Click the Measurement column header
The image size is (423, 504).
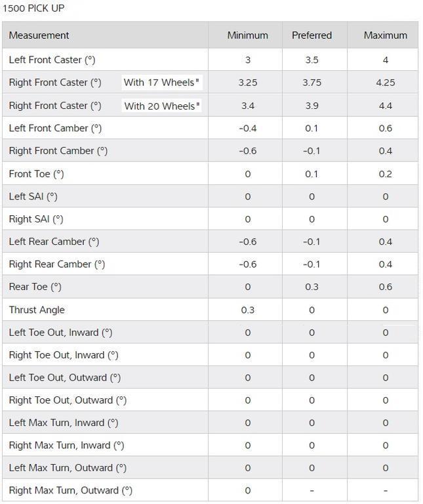click(x=39, y=35)
